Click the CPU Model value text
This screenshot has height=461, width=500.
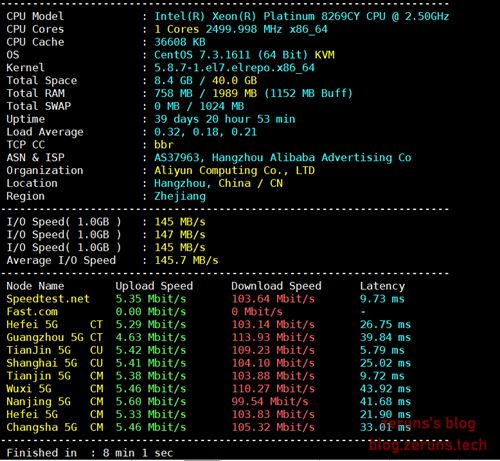[x=301, y=16]
